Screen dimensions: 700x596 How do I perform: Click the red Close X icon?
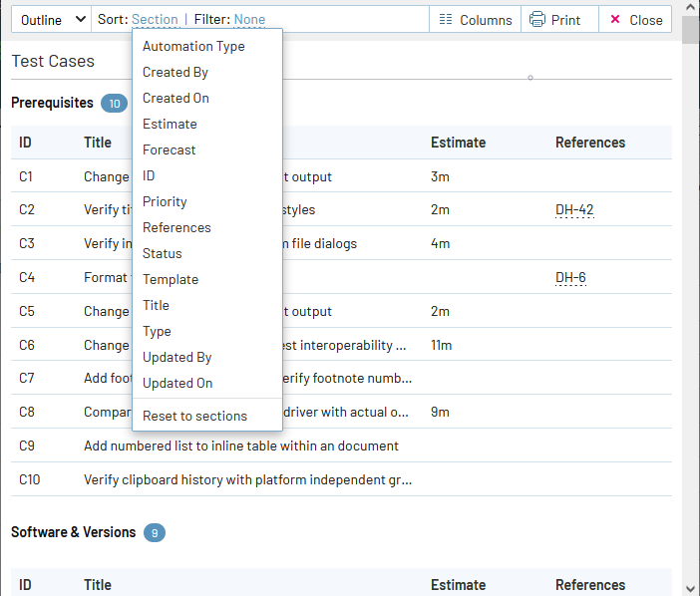(x=614, y=20)
